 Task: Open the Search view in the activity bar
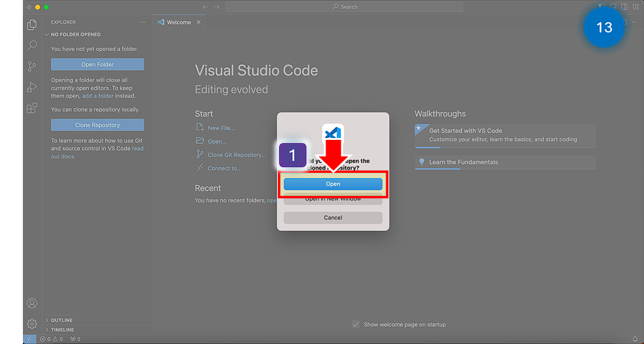coord(32,46)
